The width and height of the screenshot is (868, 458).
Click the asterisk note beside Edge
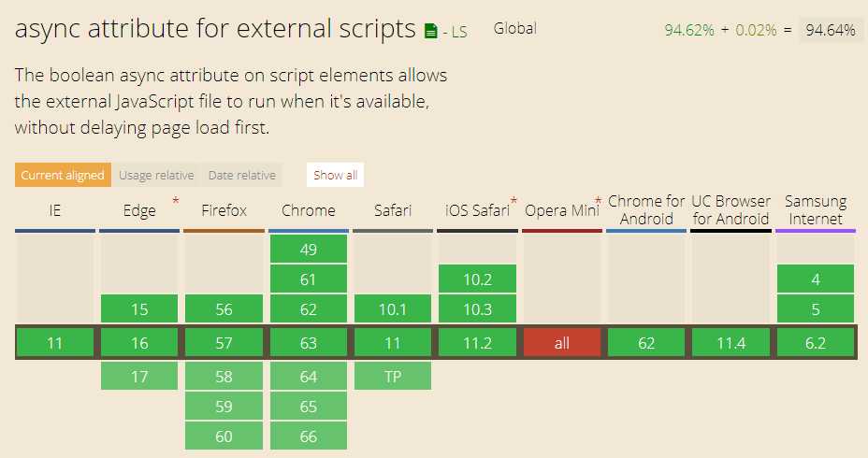point(176,201)
